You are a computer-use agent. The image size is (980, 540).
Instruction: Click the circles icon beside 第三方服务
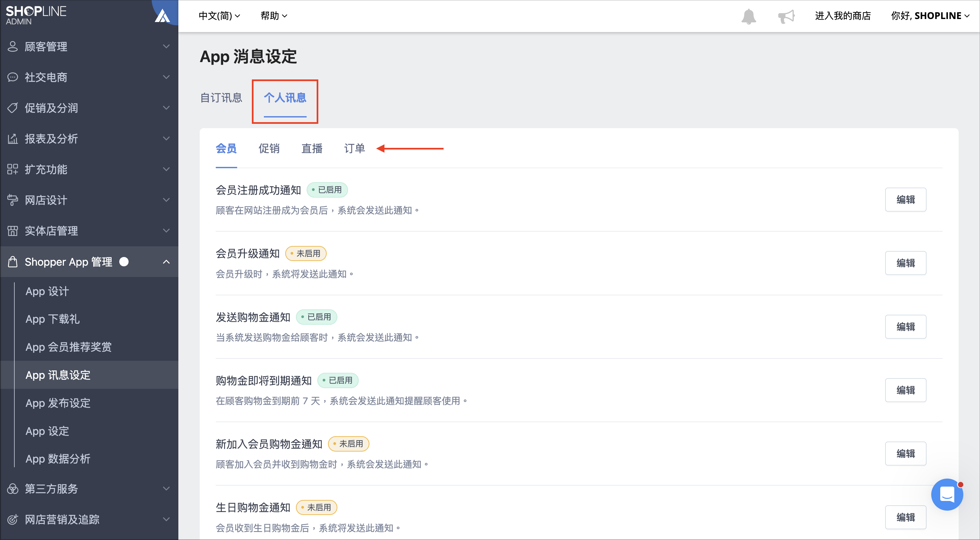tap(13, 488)
